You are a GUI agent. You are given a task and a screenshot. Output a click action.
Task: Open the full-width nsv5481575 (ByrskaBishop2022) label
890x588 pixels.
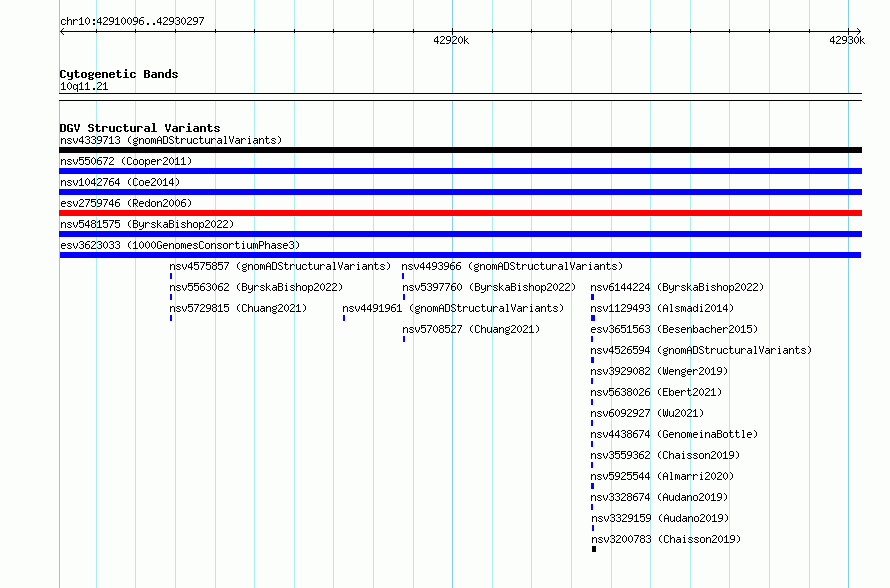click(147, 224)
